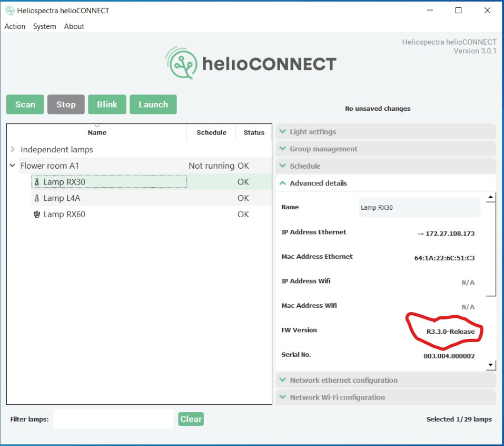Click the Advanced details scroll up arrow
The height and width of the screenshot is (446, 504).
click(490, 197)
